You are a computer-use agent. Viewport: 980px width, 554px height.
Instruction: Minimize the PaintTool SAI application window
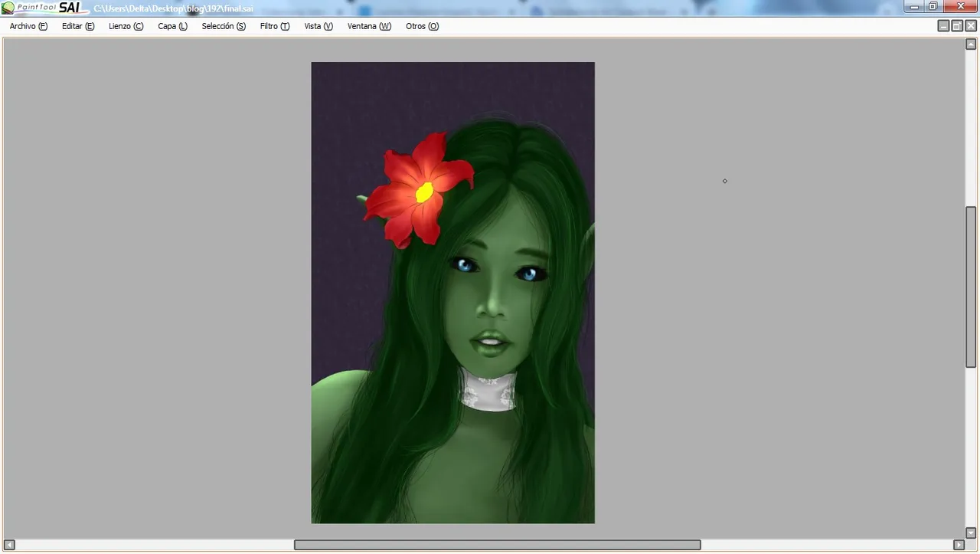tap(915, 6)
